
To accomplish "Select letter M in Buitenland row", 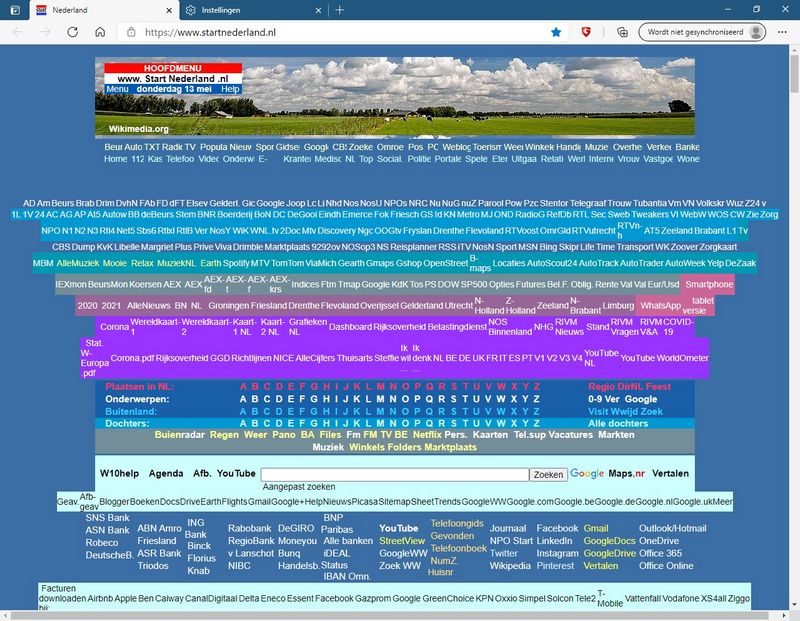I will pos(381,411).
